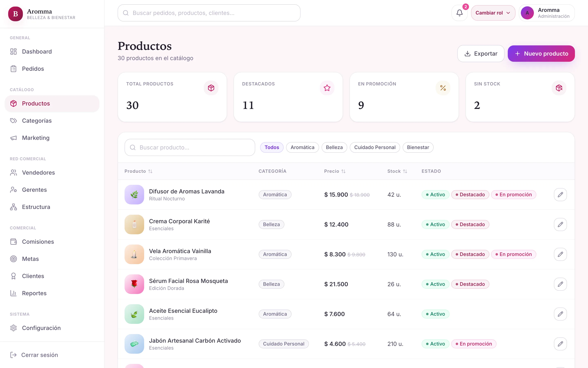Click the price $ 7.600

(x=334, y=314)
